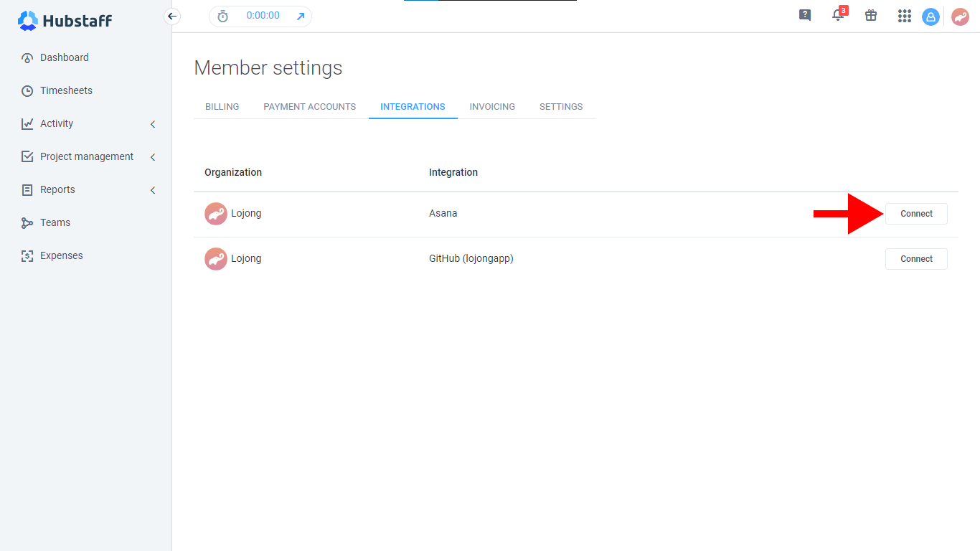Click the Hubstaff logo
980x551 pixels.
65,21
